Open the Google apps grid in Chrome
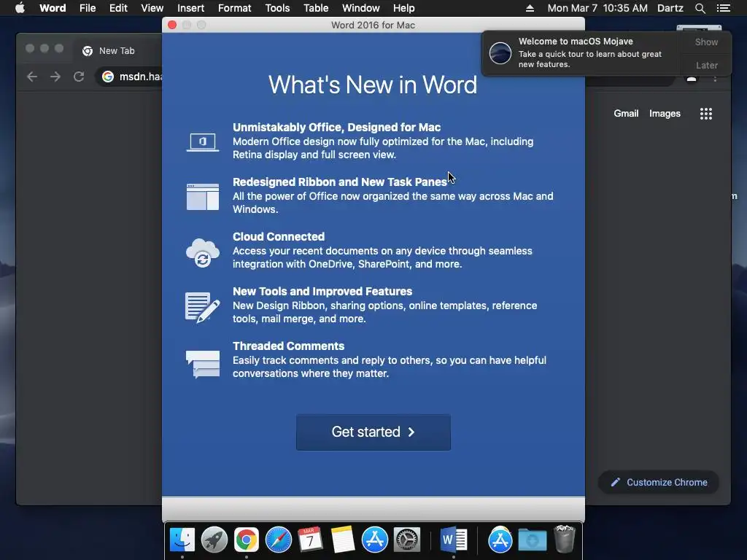Image resolution: width=747 pixels, height=560 pixels. [x=706, y=113]
